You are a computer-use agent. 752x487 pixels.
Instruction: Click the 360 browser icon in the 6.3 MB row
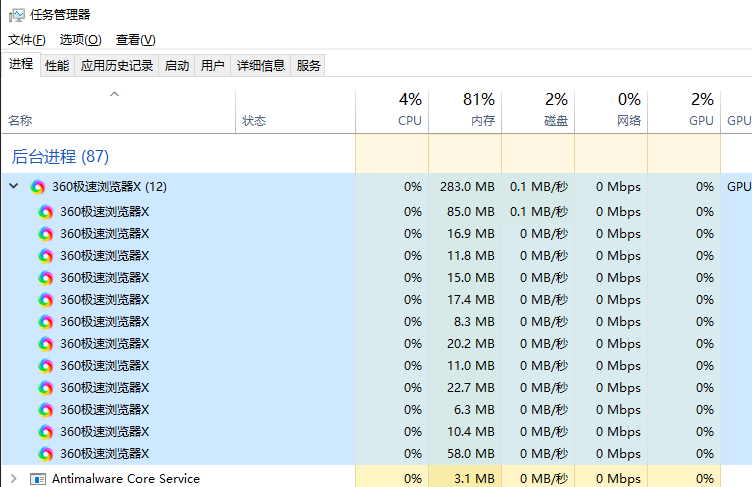[46, 410]
